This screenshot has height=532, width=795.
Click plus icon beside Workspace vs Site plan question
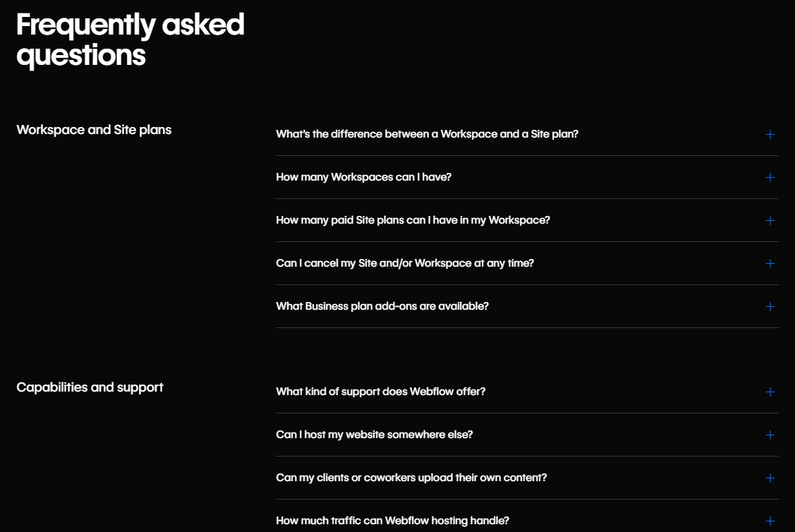770,134
